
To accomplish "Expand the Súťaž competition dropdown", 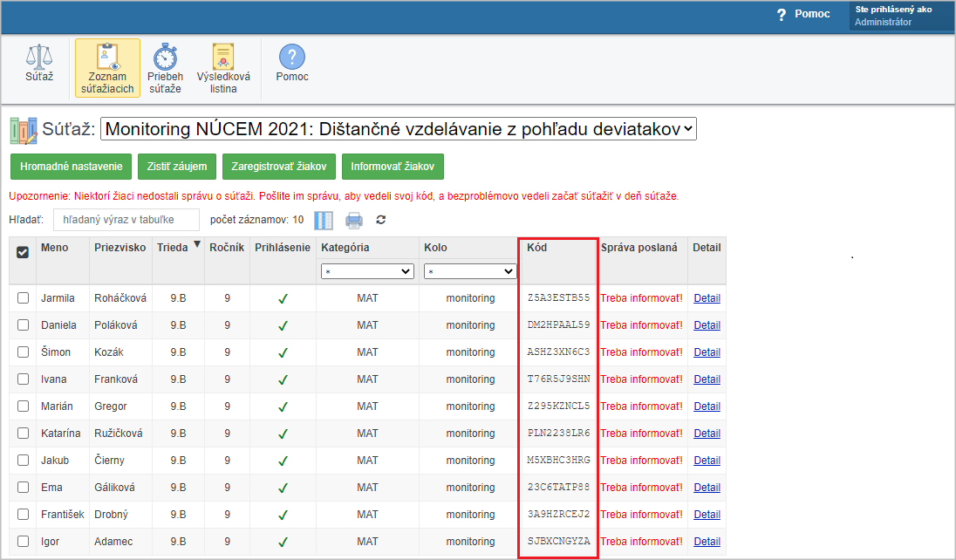I will click(x=399, y=129).
